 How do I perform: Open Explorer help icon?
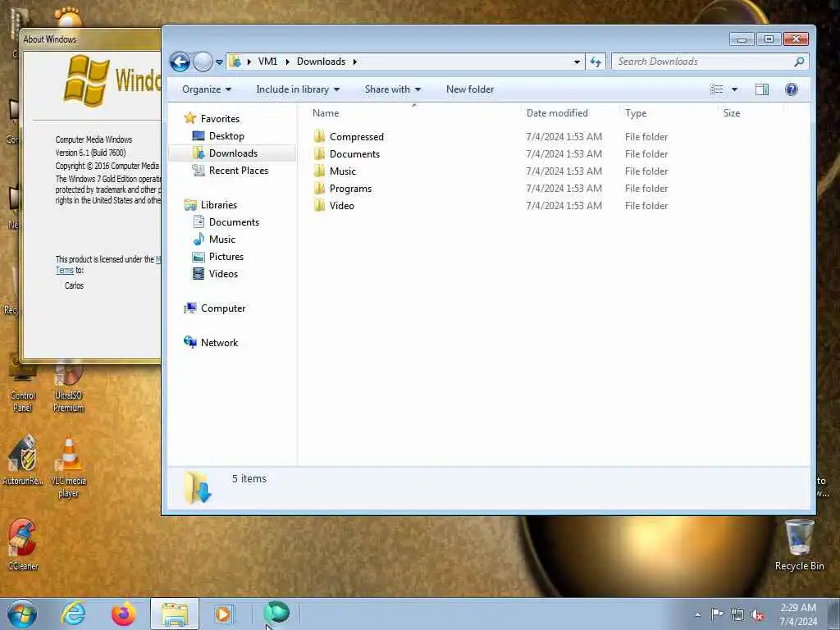[x=792, y=89]
